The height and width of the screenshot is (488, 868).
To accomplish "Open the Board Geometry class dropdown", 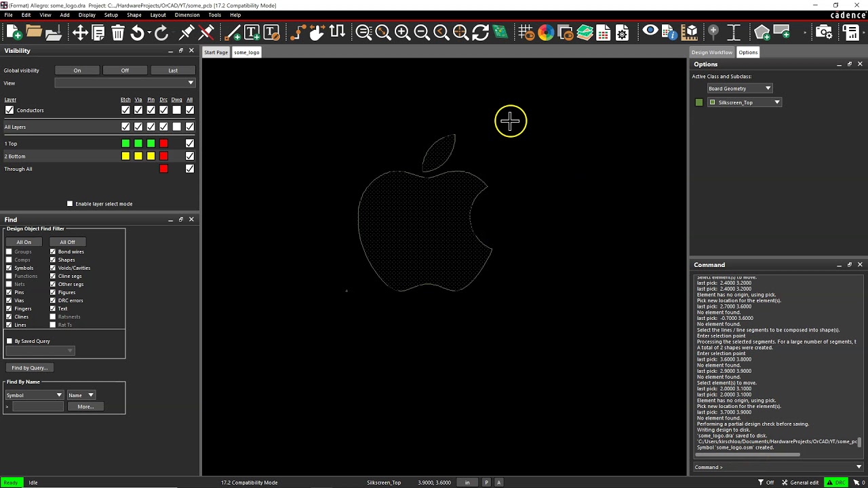I will (739, 88).
